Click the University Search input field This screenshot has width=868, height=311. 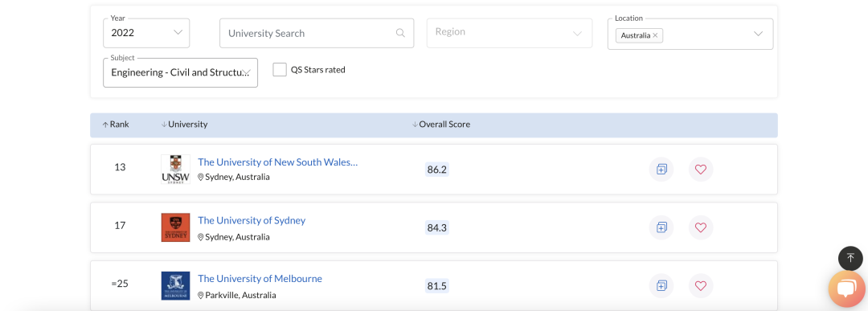pos(317,33)
